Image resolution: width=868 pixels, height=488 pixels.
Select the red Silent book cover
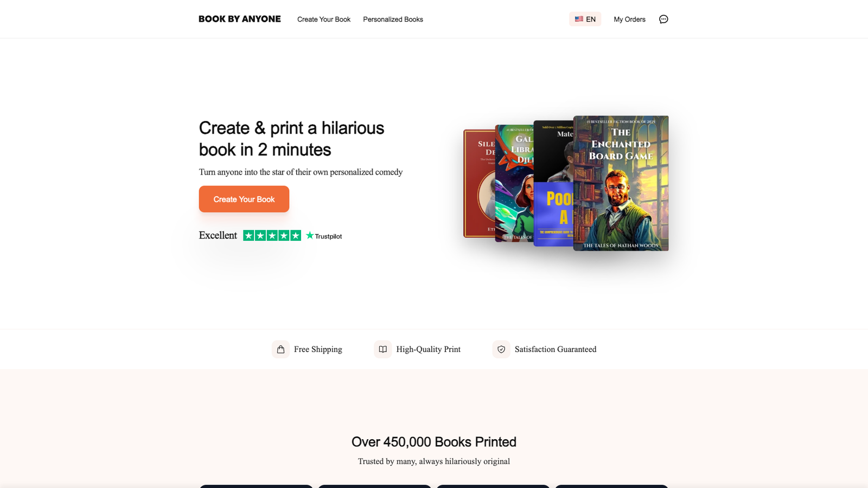478,183
